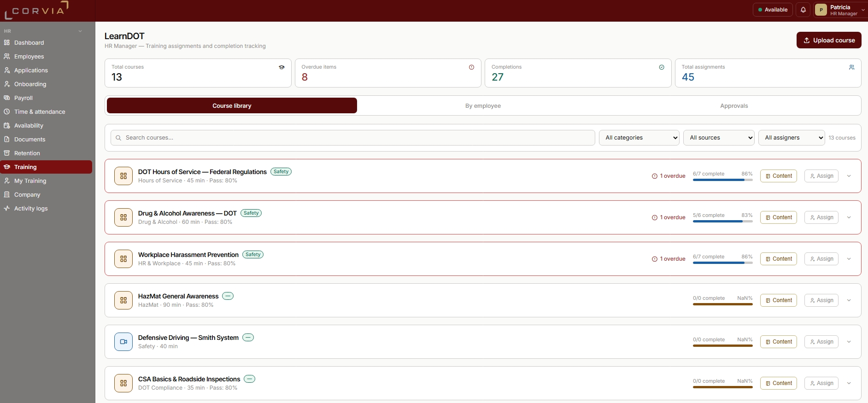Go to My Training page

click(46, 181)
